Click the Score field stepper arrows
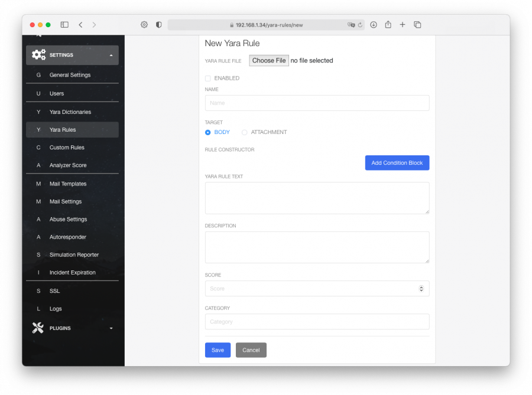This screenshot has width=532, height=395. click(421, 289)
